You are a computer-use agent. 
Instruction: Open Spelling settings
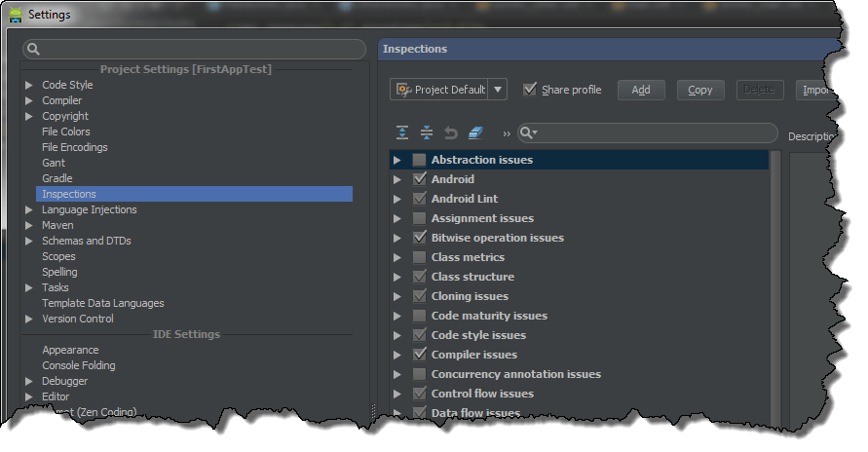59,272
